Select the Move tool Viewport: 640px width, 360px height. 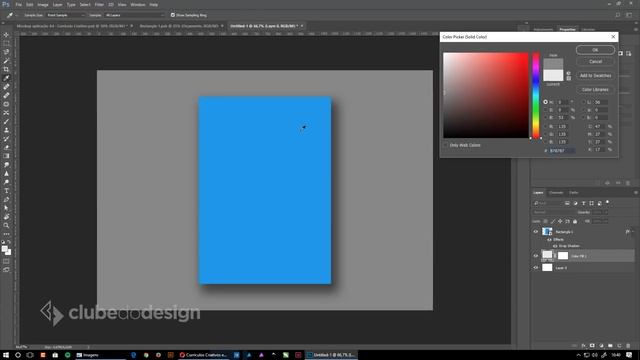coord(6,35)
